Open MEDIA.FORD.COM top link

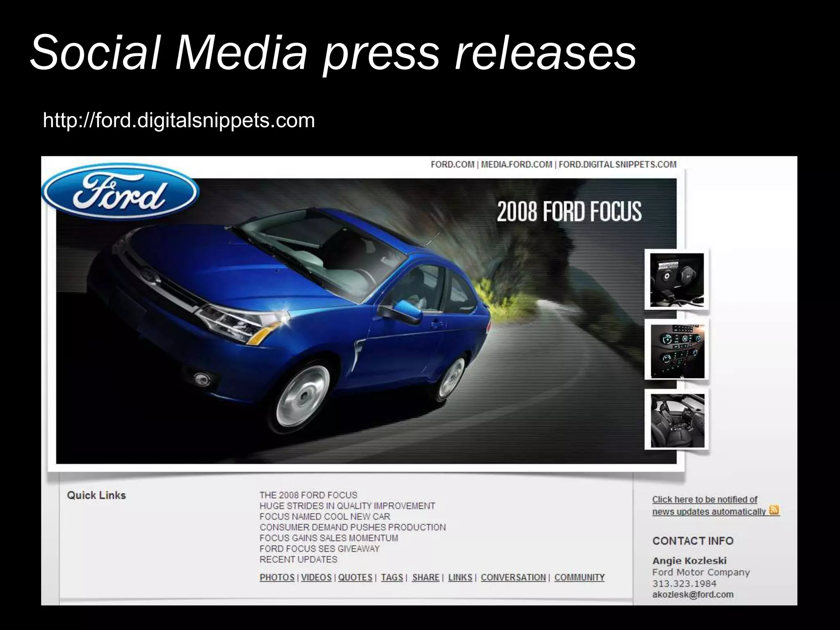(x=516, y=165)
